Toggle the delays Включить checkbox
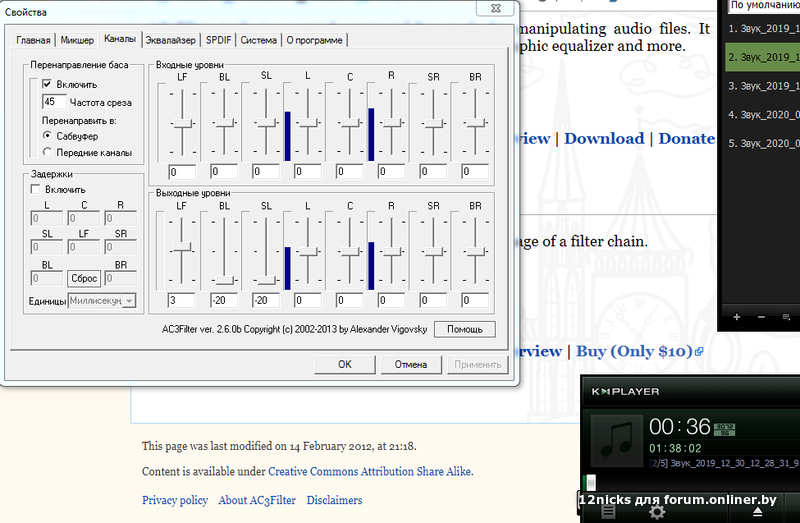The image size is (800, 523). click(x=35, y=189)
